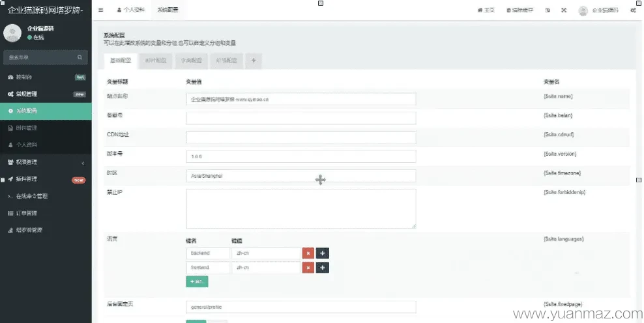Image resolution: width=644 pixels, height=323 pixels.
Task: Click the 控制台 dashboard icon
Action: pos(10,77)
